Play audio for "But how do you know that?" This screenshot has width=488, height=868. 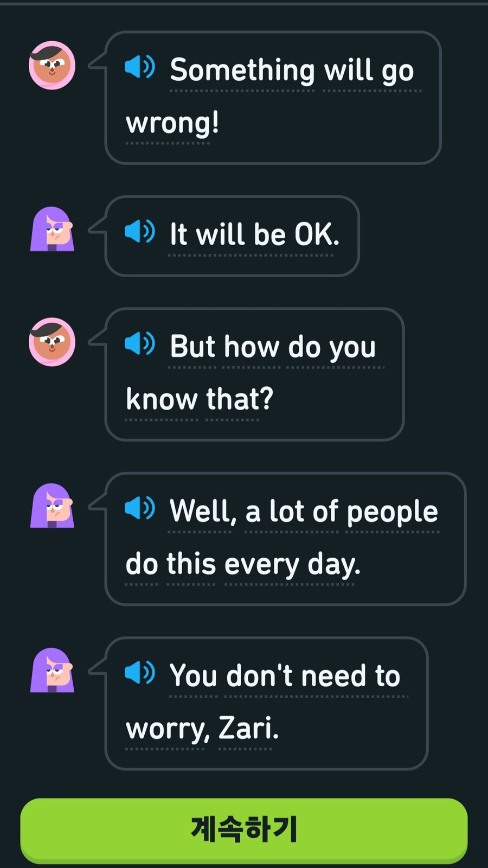pos(140,343)
